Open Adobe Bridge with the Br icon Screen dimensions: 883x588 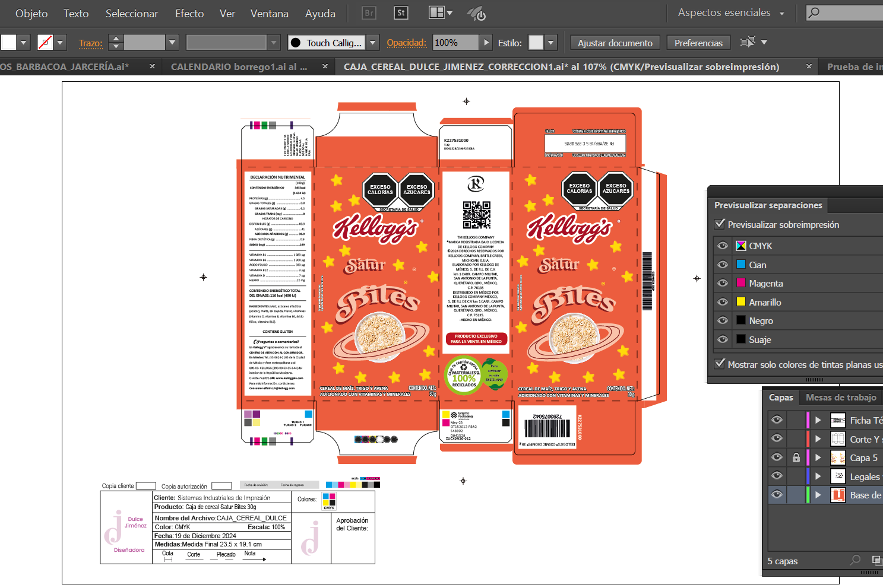click(369, 13)
